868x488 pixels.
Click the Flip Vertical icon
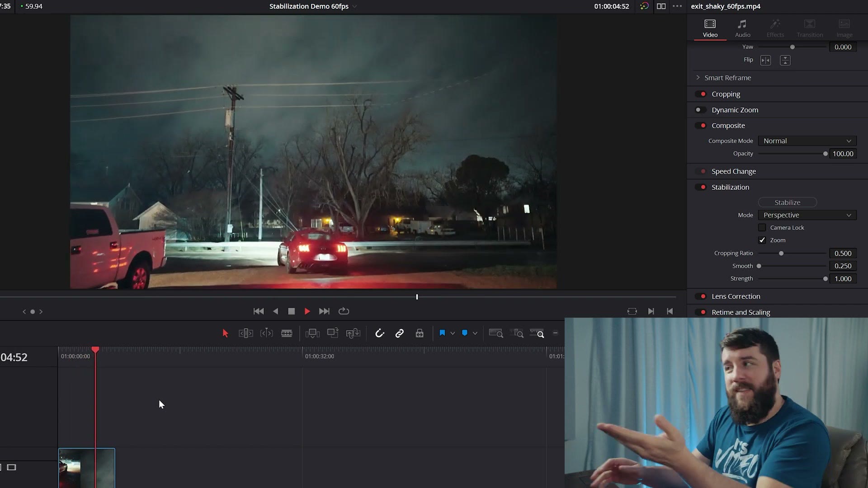(x=785, y=60)
